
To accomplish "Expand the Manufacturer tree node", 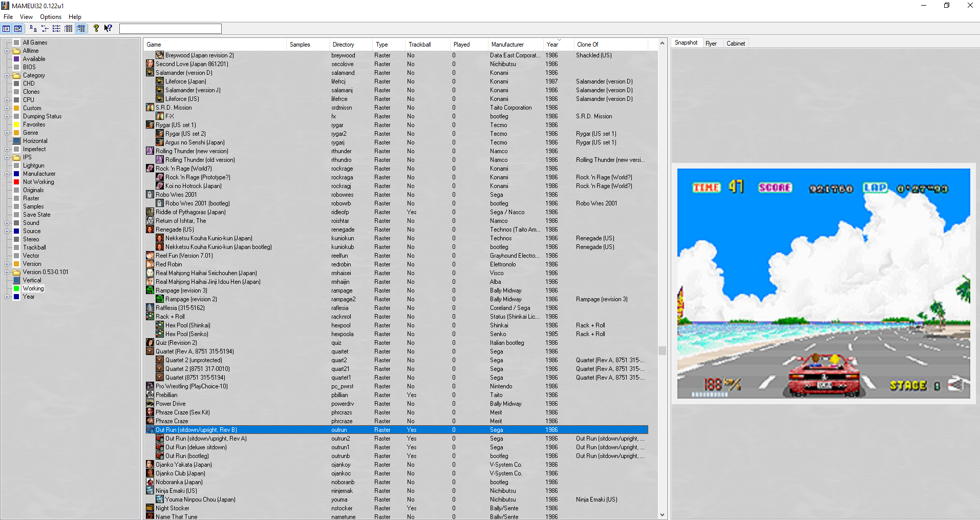I will coord(7,174).
